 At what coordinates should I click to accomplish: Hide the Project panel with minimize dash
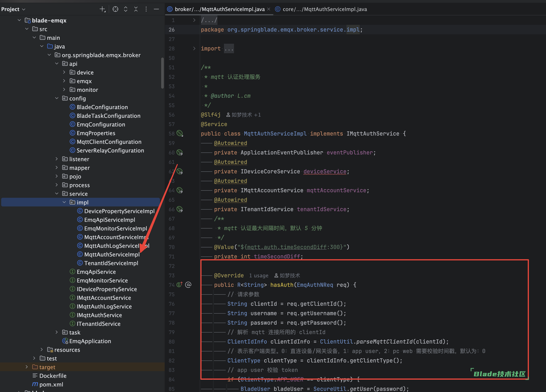pos(156,9)
